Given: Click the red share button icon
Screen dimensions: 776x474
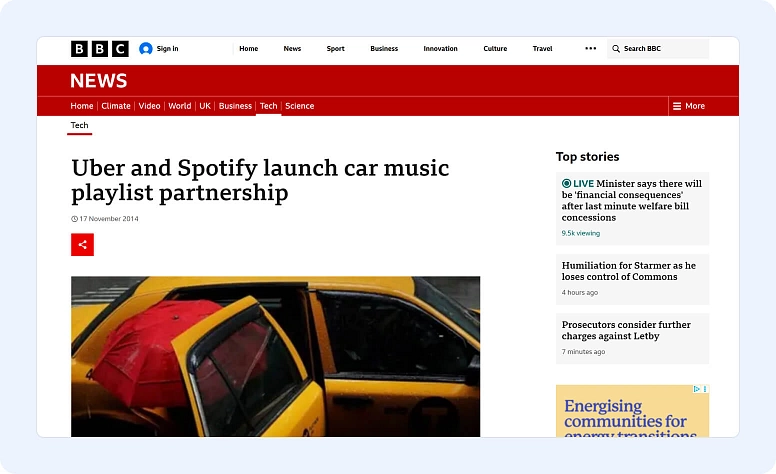Looking at the screenshot, I should tap(82, 244).
